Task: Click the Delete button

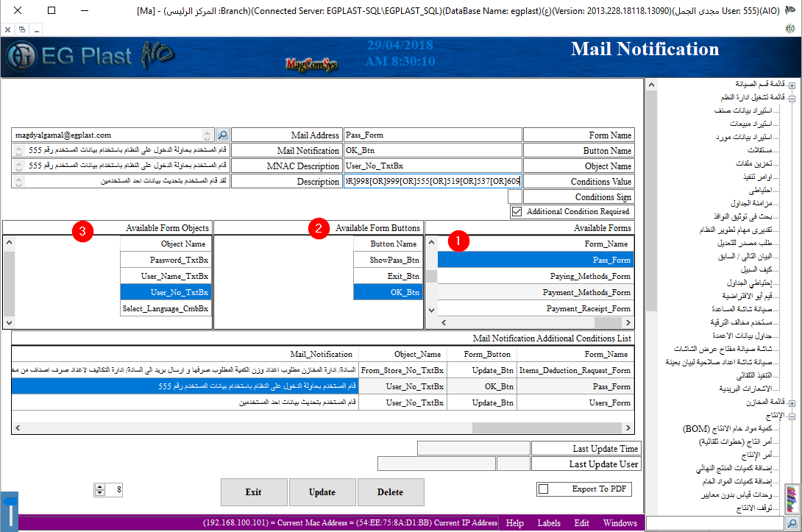Action: coord(391,492)
